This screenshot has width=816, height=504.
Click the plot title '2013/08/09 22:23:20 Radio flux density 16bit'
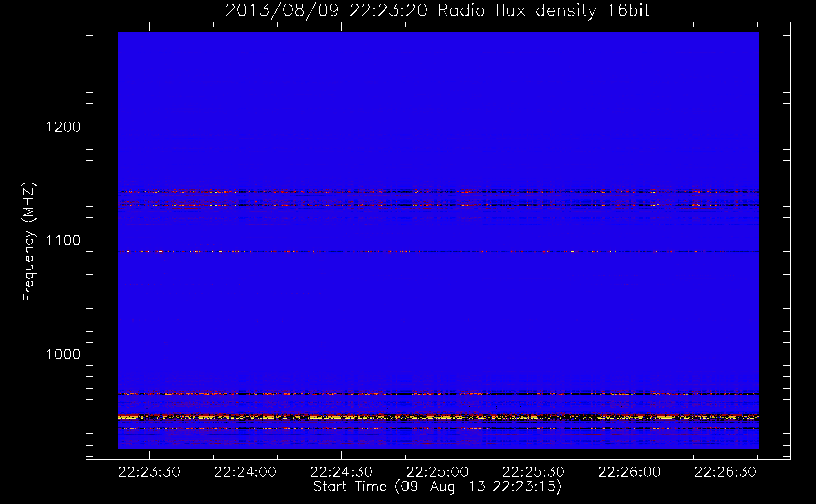tap(437, 10)
